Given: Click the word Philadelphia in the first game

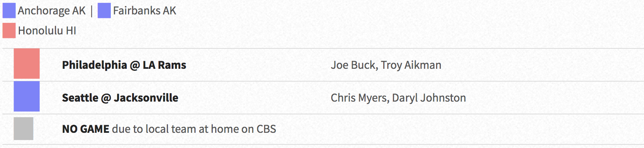Looking at the screenshot, I should (x=94, y=65).
